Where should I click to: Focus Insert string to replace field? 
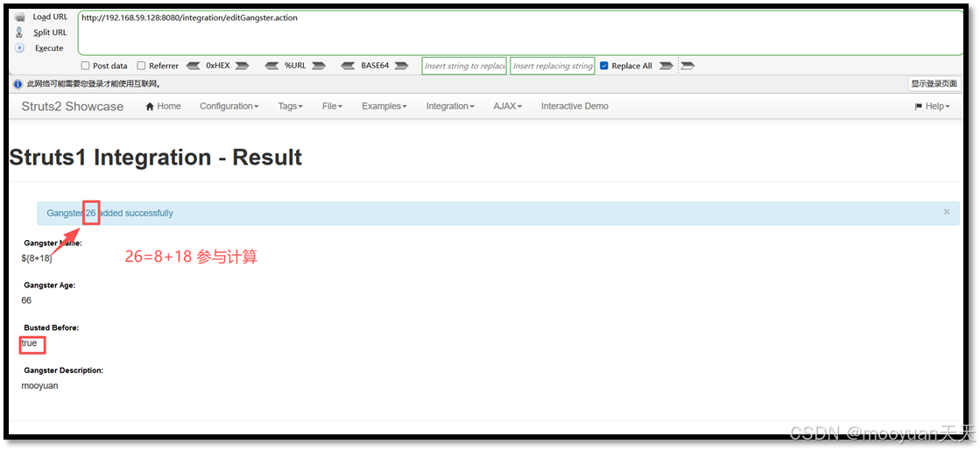click(x=464, y=66)
